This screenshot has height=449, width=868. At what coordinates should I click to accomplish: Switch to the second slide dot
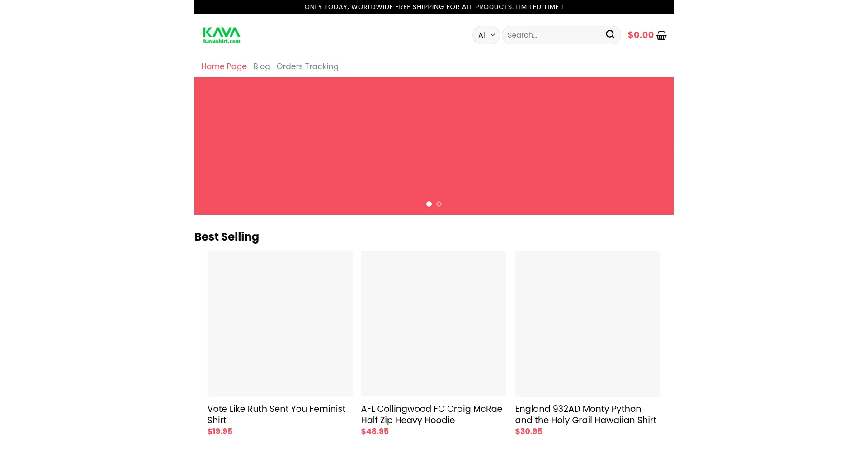pyautogui.click(x=439, y=204)
